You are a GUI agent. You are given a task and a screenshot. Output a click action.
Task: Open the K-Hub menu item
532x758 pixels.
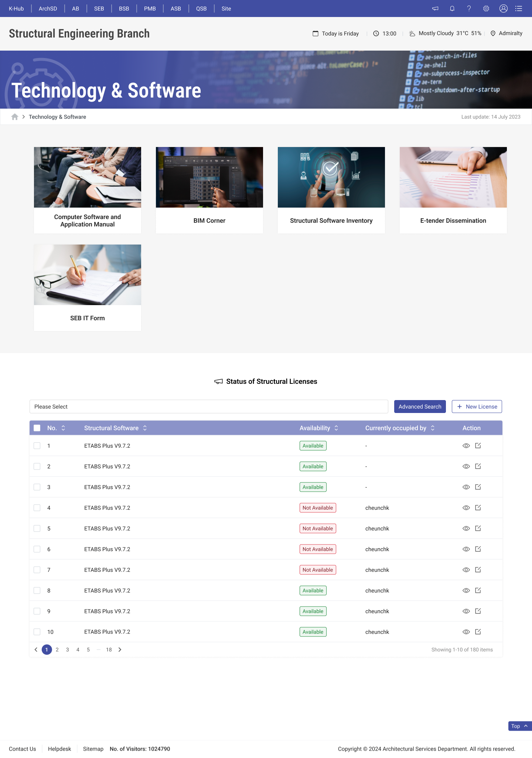click(x=16, y=8)
